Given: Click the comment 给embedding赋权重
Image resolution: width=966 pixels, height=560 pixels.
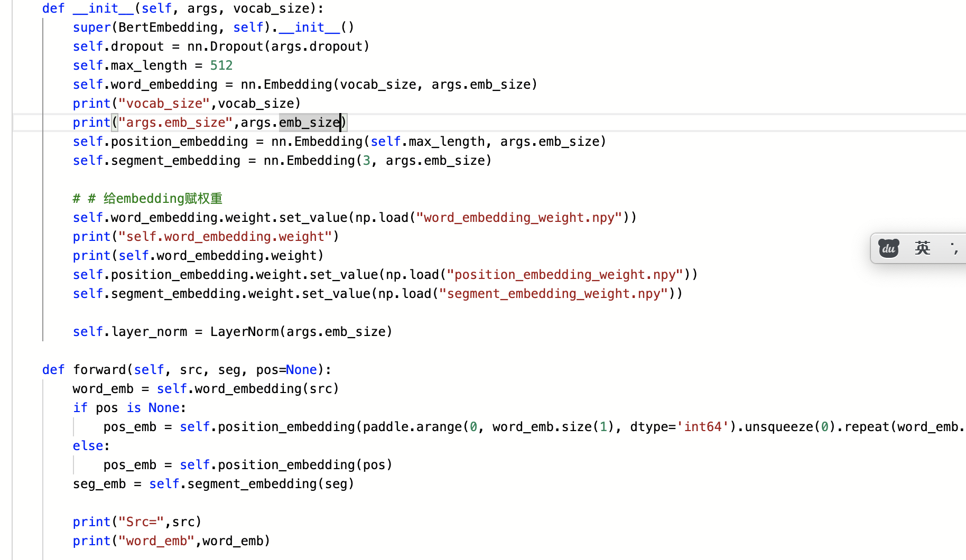Looking at the screenshot, I should (x=148, y=198).
